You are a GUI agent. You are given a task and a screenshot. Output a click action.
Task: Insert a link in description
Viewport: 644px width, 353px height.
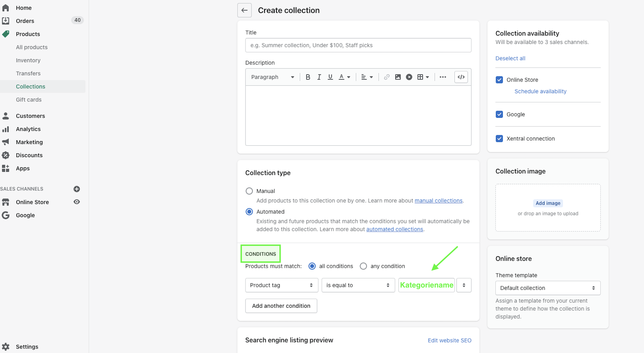[387, 77]
